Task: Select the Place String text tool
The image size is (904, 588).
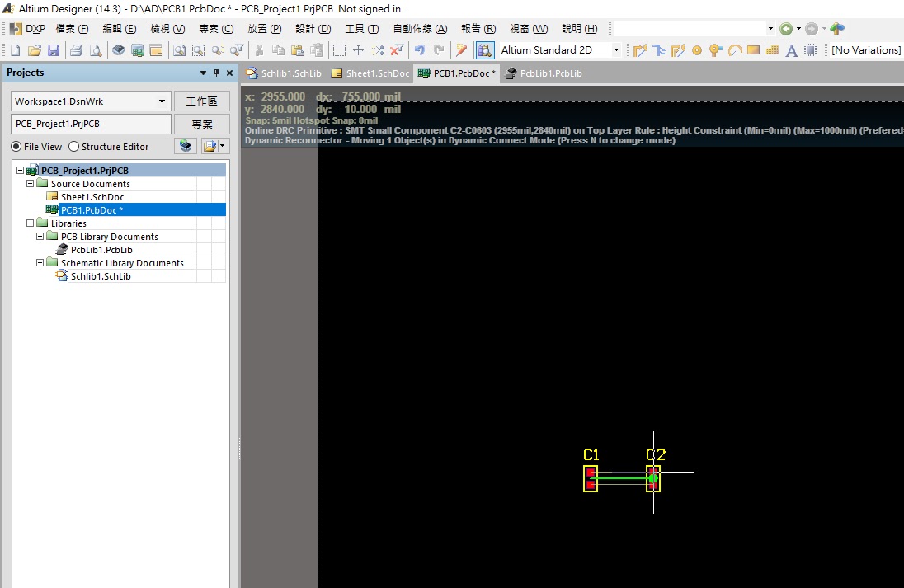Action: pyautogui.click(x=790, y=50)
